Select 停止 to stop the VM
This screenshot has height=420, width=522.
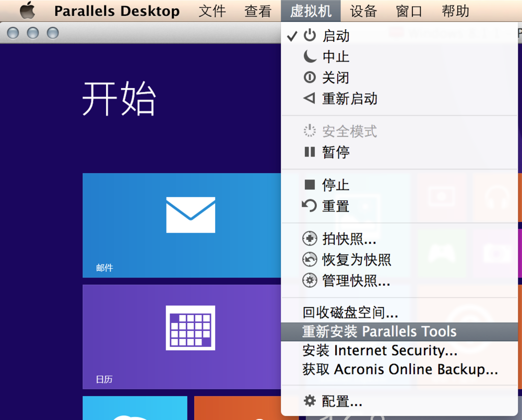coord(399,185)
